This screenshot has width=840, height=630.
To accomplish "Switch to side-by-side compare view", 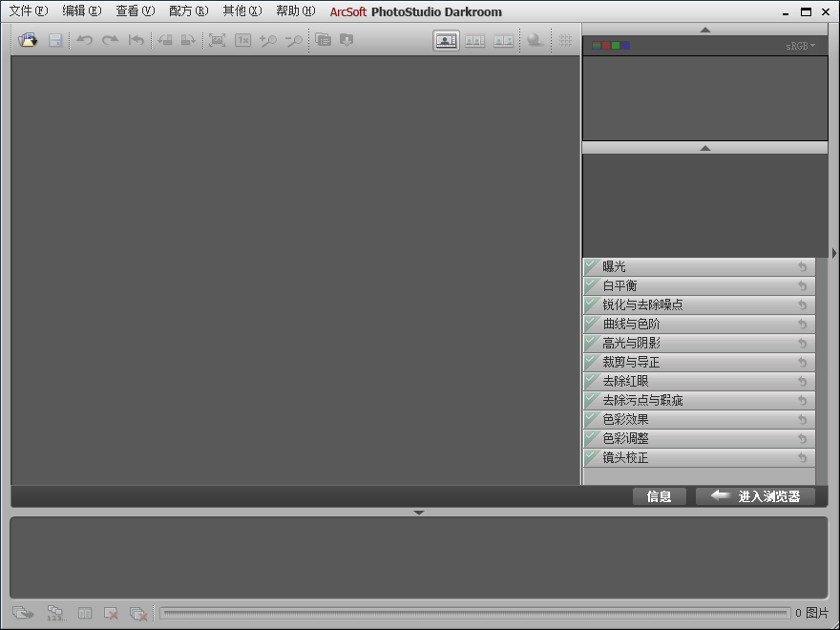I will point(474,41).
